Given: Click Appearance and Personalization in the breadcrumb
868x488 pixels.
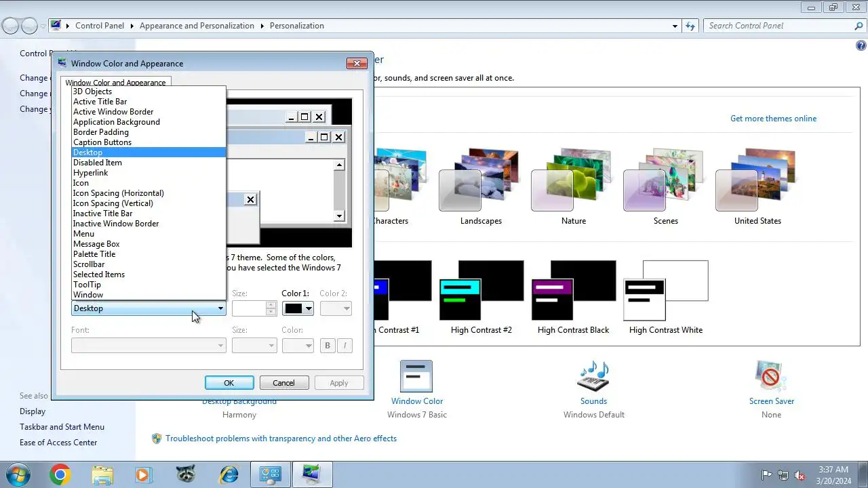Looking at the screenshot, I should (197, 26).
